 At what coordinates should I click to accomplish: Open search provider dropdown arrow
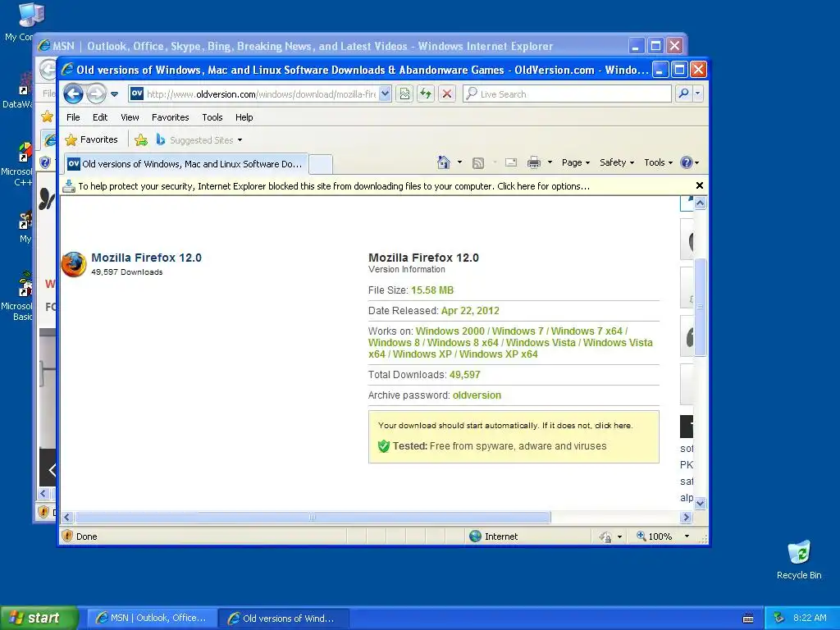(x=697, y=94)
